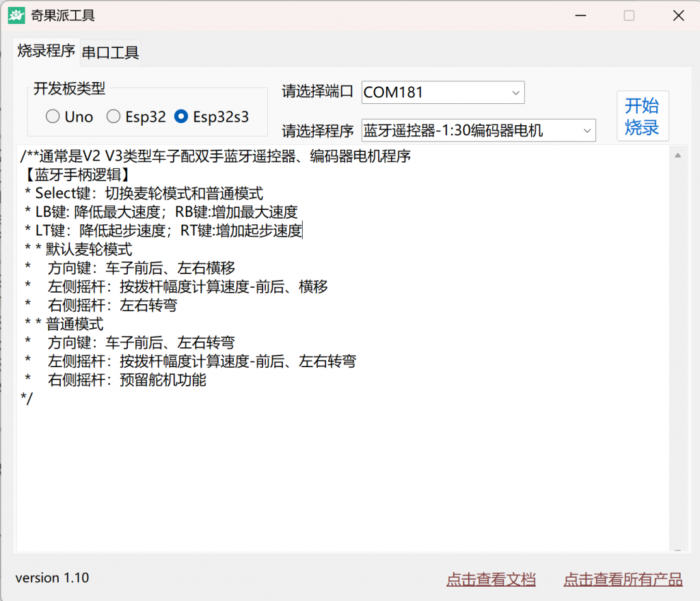
Task: Click inside the program description text area
Action: (342, 465)
